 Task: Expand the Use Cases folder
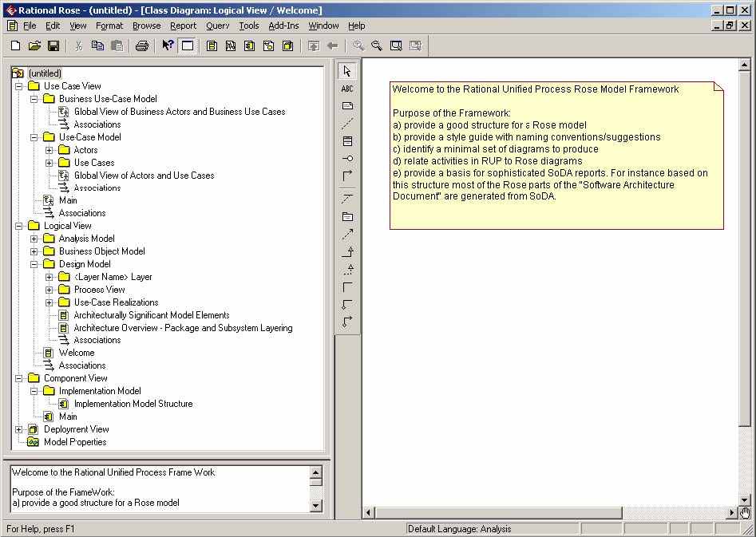point(49,163)
